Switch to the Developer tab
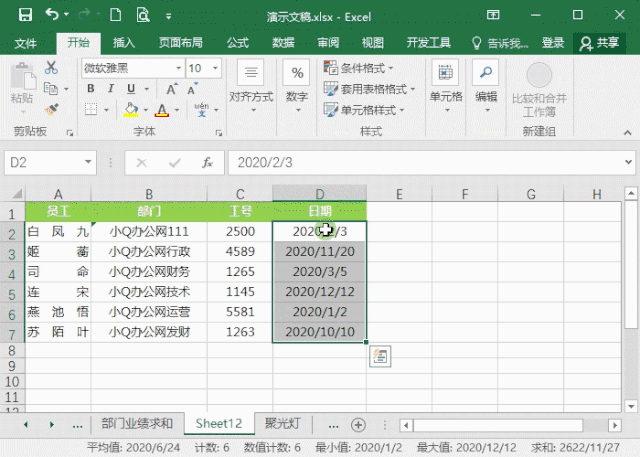The width and height of the screenshot is (640, 457). (428, 42)
